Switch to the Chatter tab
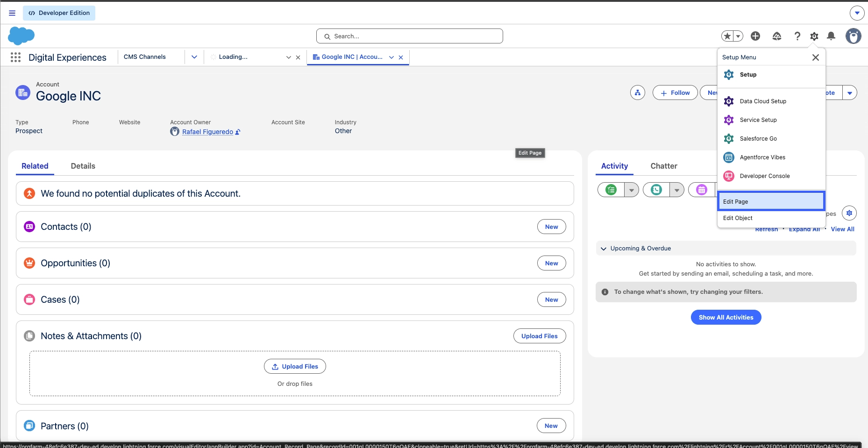Screen dimensions: 868x448 [x=664, y=166]
